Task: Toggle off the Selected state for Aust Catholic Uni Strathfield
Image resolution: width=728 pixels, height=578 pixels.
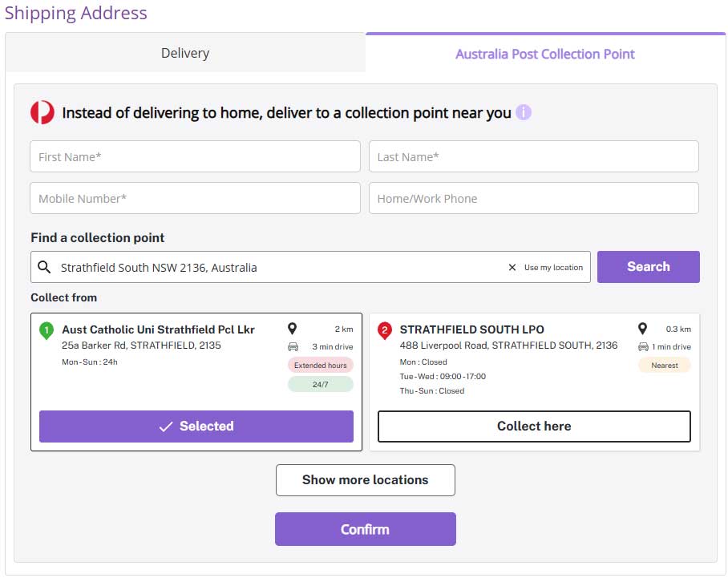Action: pyautogui.click(x=196, y=426)
